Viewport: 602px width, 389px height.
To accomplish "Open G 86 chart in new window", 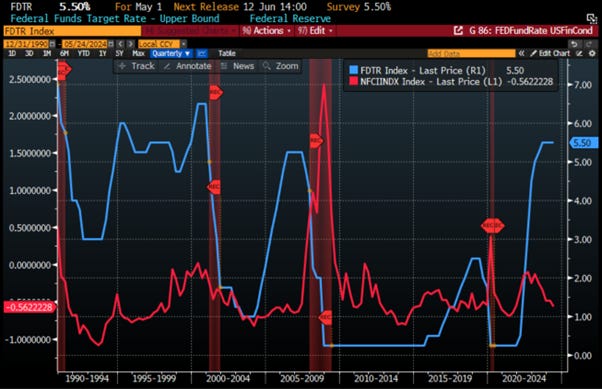I will click(x=458, y=31).
